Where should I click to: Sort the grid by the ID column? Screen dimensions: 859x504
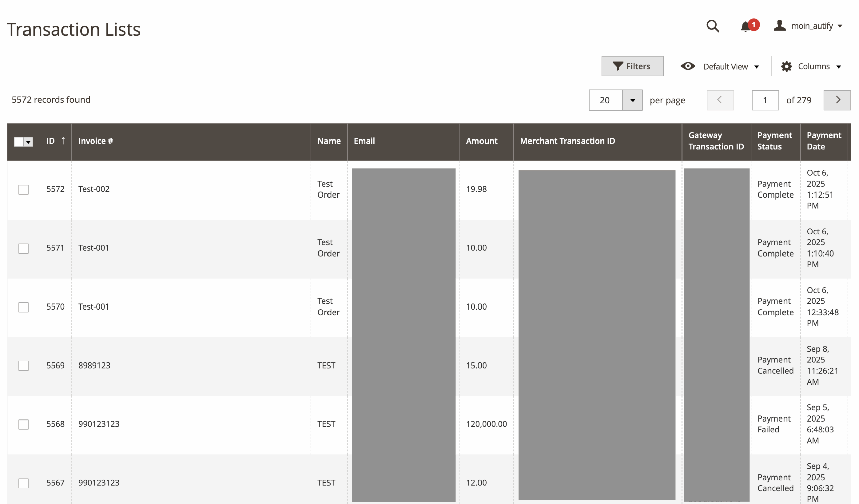coord(51,141)
